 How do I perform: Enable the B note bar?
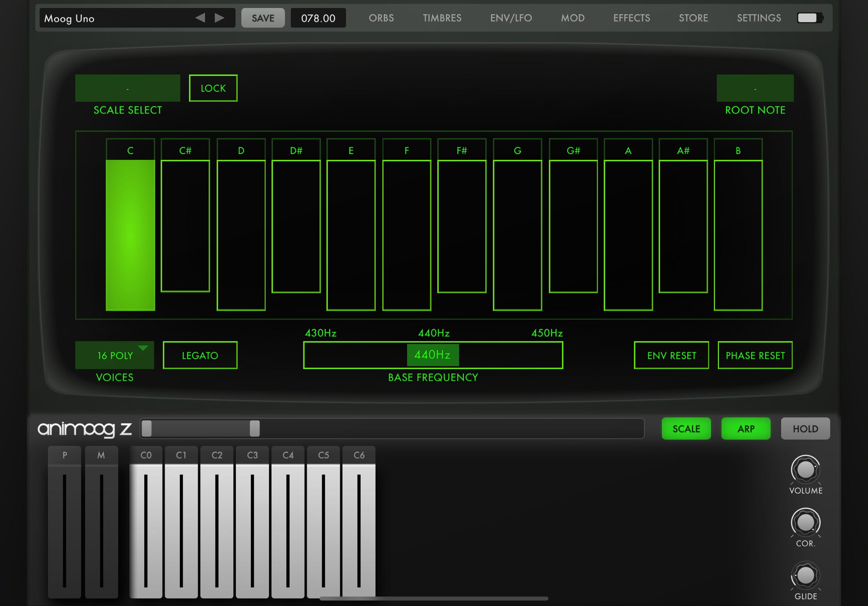point(738,235)
